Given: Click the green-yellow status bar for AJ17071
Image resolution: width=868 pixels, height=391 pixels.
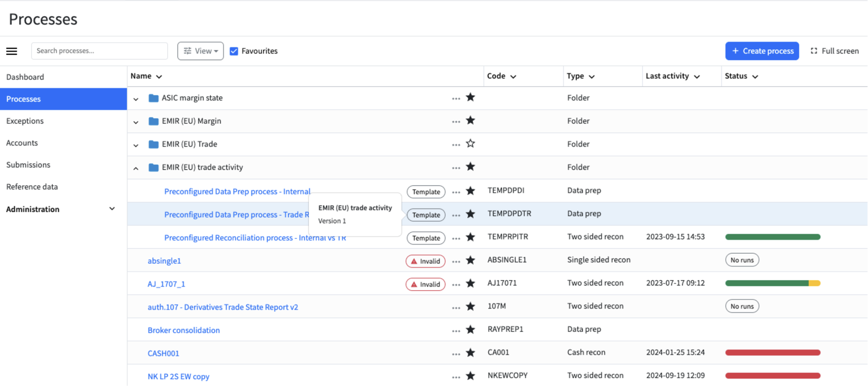Looking at the screenshot, I should point(773,283).
